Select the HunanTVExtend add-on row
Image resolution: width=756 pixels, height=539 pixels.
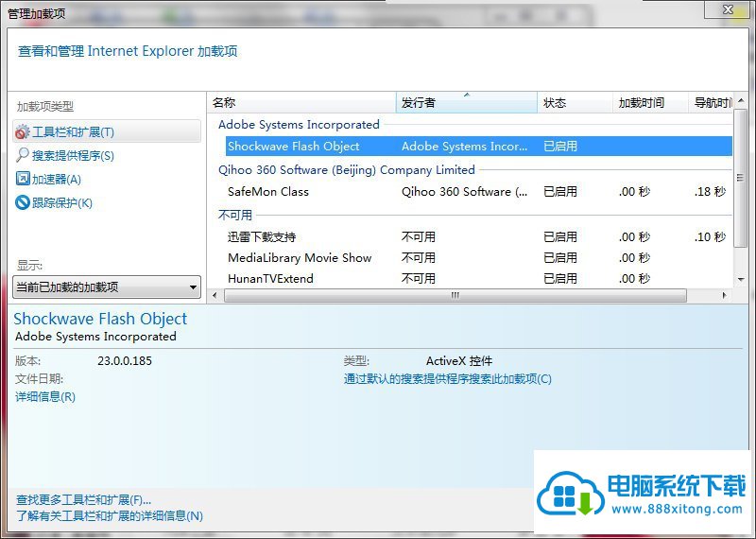pyautogui.click(x=479, y=278)
